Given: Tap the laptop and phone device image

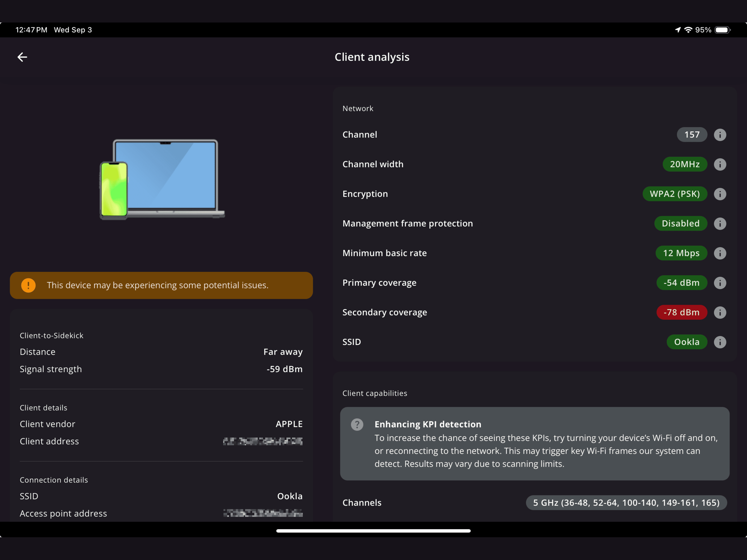Looking at the screenshot, I should [162, 180].
